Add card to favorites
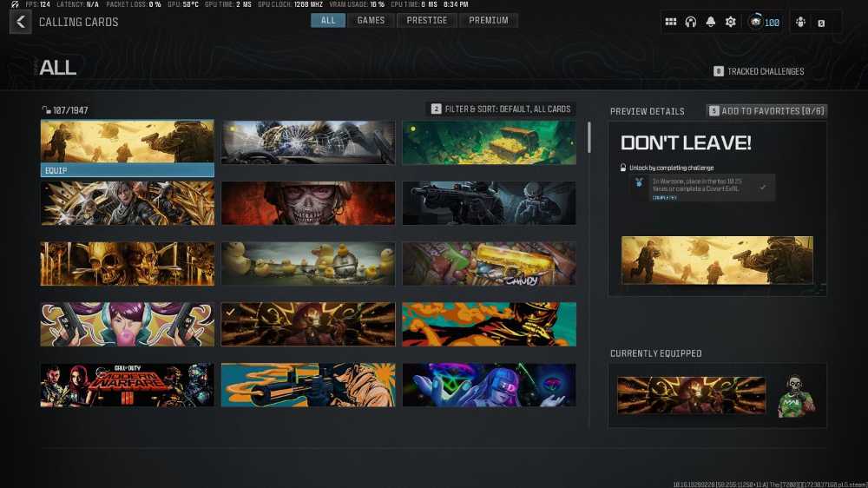The image size is (868, 488). click(x=767, y=111)
